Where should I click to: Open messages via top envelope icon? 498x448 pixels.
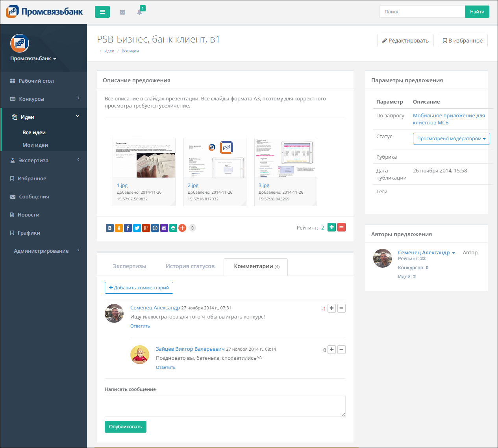122,12
